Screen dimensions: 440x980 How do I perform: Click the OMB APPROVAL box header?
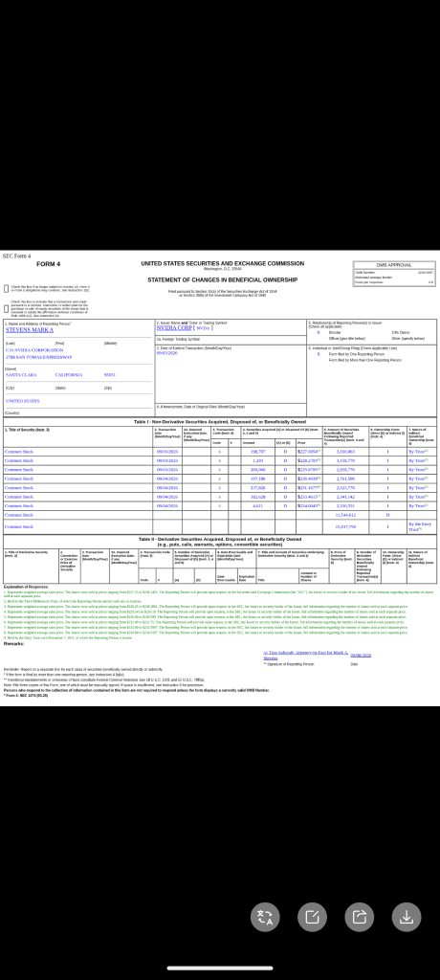tap(394, 265)
